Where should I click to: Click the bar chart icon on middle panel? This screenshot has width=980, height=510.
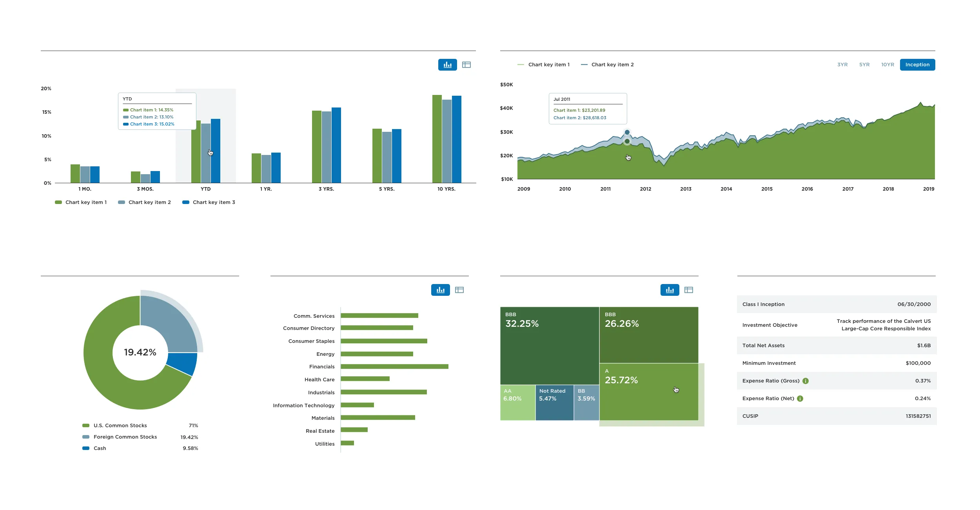(441, 290)
